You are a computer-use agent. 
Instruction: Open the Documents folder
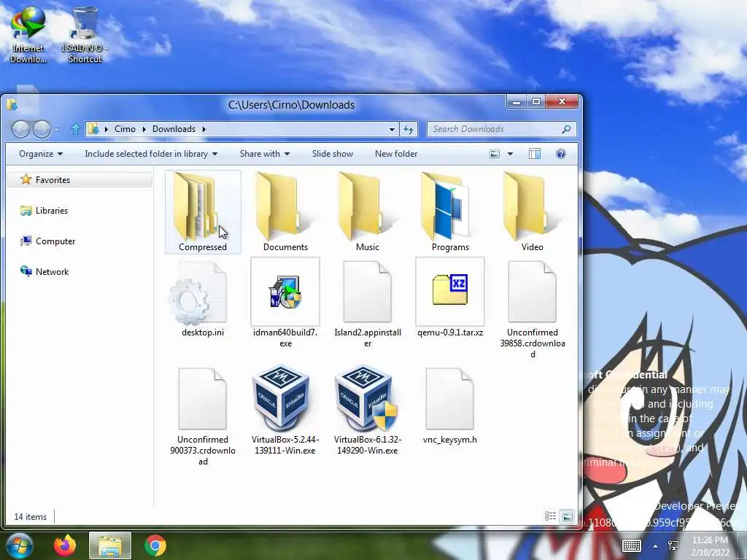pos(285,212)
